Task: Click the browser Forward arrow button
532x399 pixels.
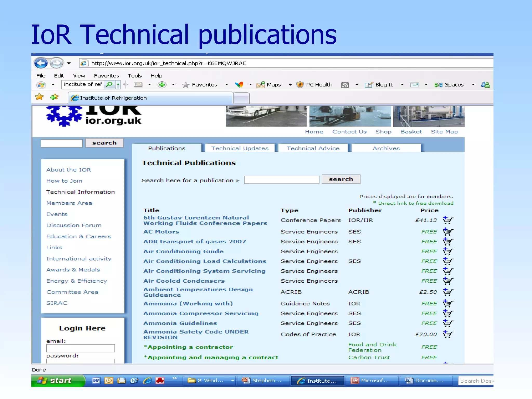Action: (x=56, y=63)
